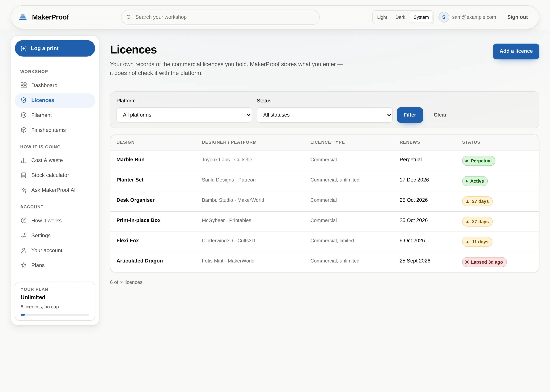Click the sam@example.com account email
This screenshot has height=392, width=550.
click(x=474, y=17)
